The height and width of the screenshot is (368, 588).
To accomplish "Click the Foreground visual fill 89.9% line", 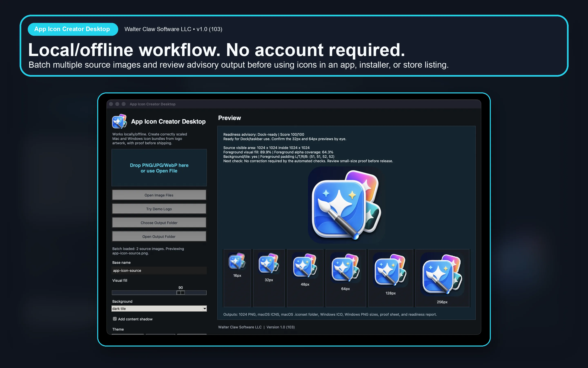I will [x=278, y=152].
